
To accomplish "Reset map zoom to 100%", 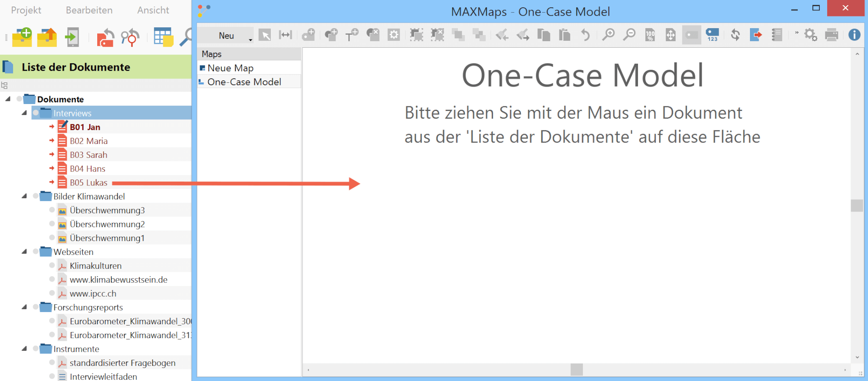I will [x=650, y=35].
